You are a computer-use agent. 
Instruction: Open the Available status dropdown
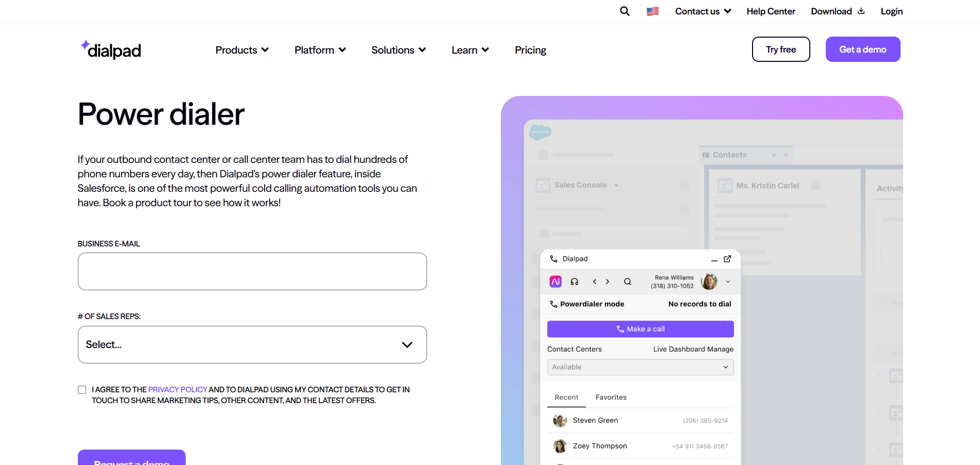coord(640,367)
